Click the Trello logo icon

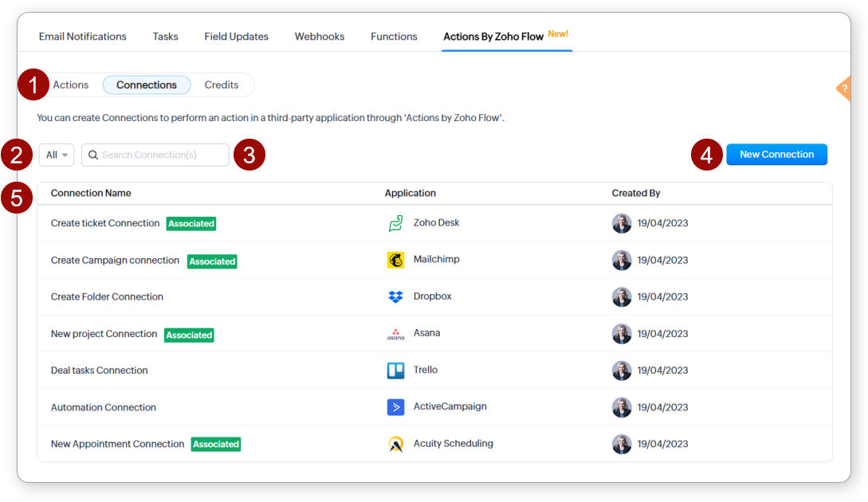pyautogui.click(x=395, y=371)
